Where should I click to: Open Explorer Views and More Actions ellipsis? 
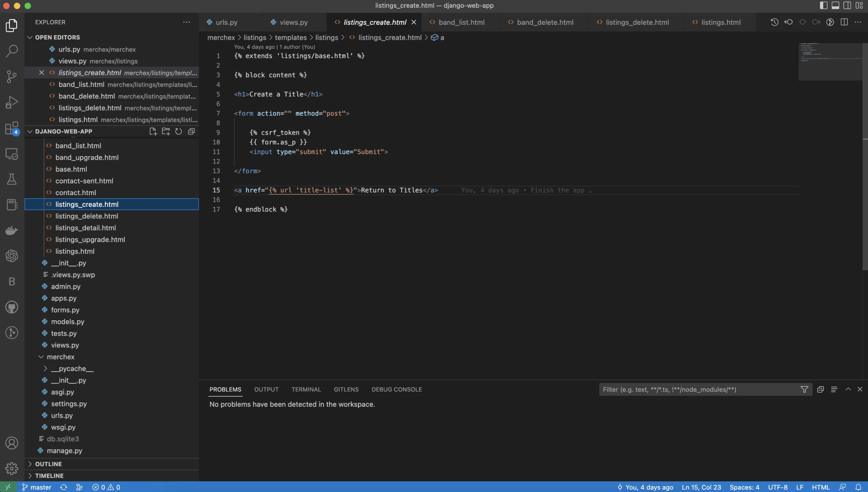186,22
